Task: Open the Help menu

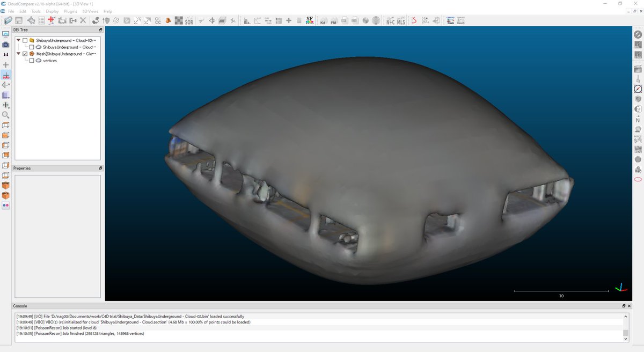Action: 108,11
